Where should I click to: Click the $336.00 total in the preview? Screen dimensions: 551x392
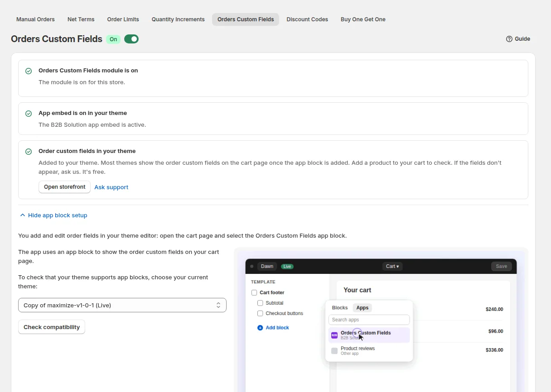494,350
